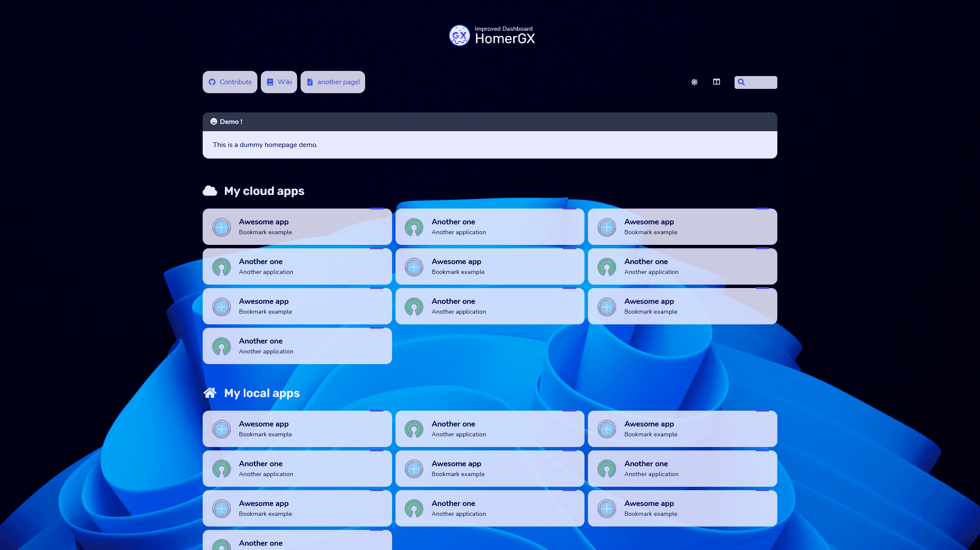980x550 pixels.
Task: Open first Awesome app card under My local apps
Action: pyautogui.click(x=297, y=429)
